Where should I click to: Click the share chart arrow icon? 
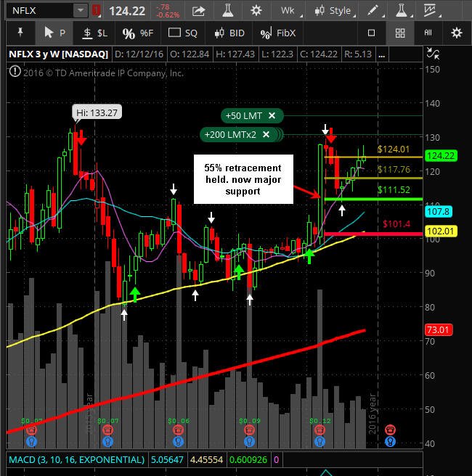pyautogui.click(x=199, y=11)
